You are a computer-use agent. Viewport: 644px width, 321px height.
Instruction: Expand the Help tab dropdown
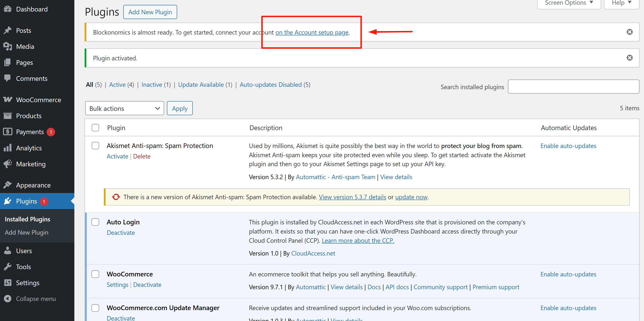coord(621,3)
